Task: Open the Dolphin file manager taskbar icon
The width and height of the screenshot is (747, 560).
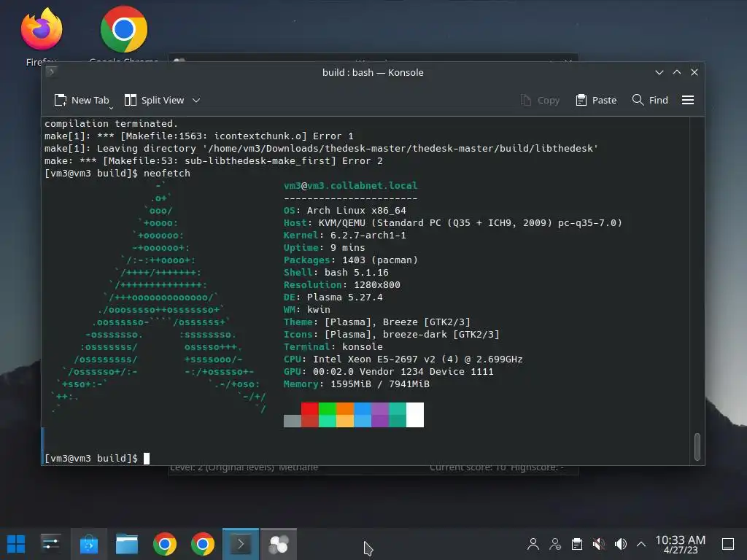Action: point(127,544)
